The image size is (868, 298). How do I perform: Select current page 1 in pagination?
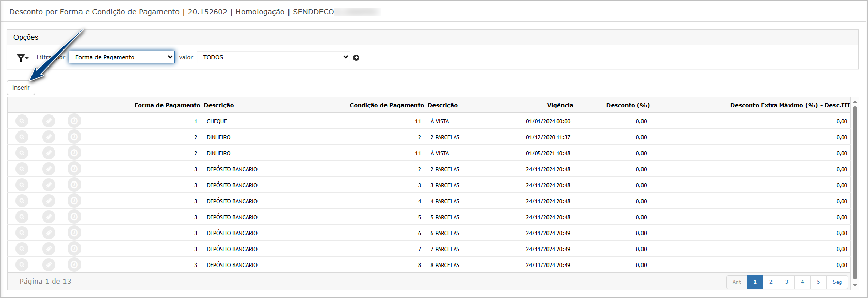point(755,282)
